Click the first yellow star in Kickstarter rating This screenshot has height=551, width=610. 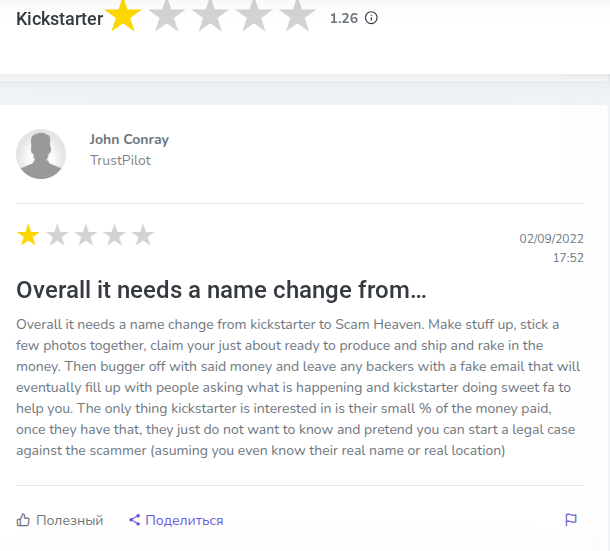point(124,16)
